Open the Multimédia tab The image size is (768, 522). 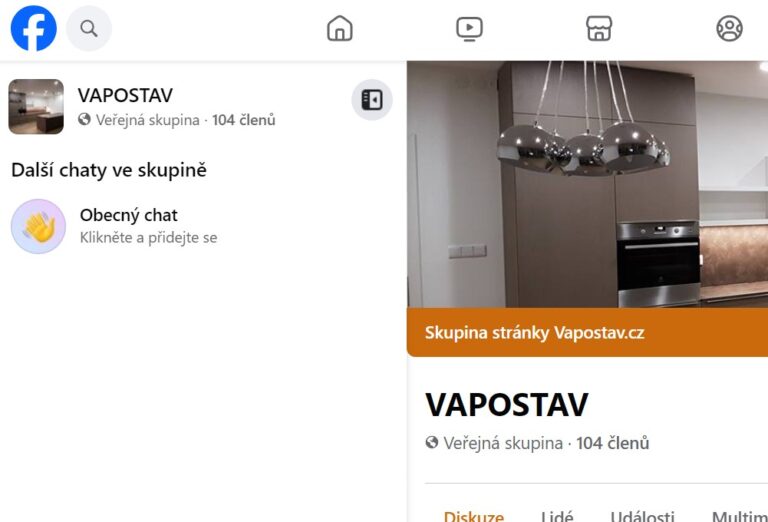point(740,516)
